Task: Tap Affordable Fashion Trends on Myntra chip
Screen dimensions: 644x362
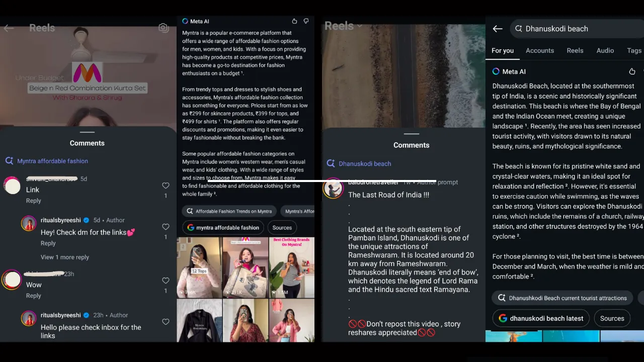Action: (229, 211)
